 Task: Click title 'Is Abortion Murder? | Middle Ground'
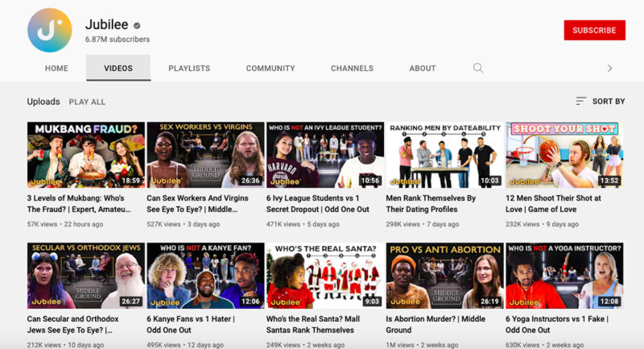click(x=436, y=324)
